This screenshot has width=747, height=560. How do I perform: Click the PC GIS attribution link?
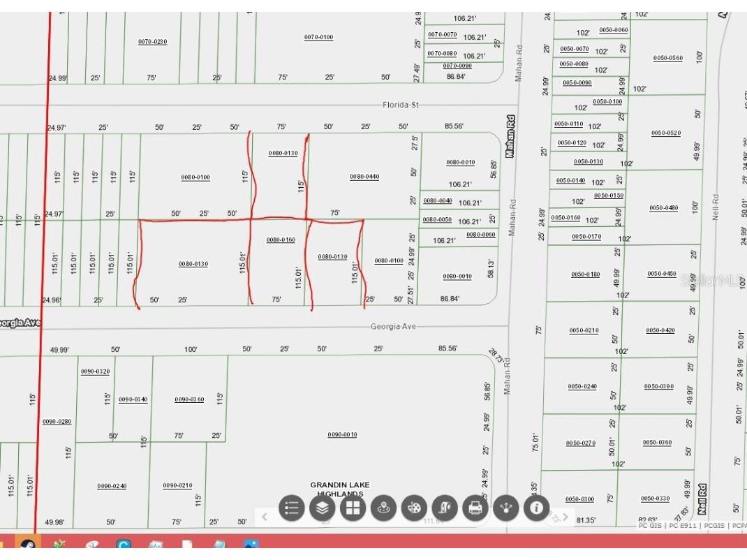pyautogui.click(x=650, y=526)
